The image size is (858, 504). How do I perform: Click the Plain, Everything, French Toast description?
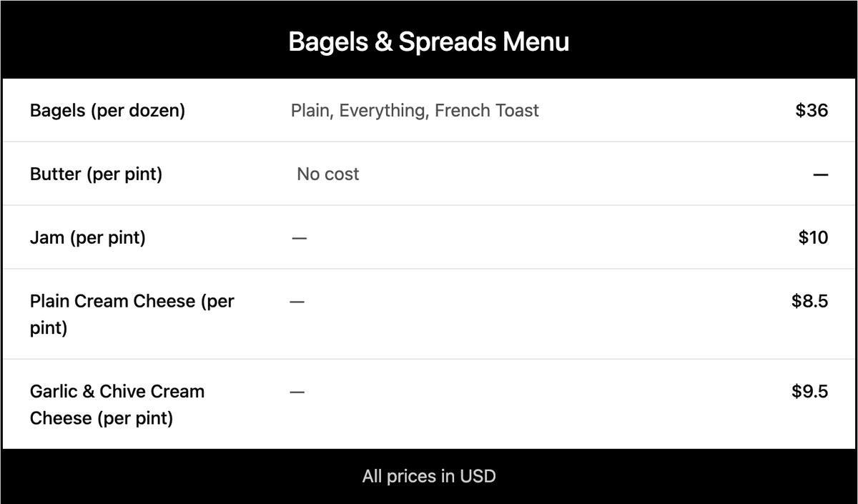point(415,111)
